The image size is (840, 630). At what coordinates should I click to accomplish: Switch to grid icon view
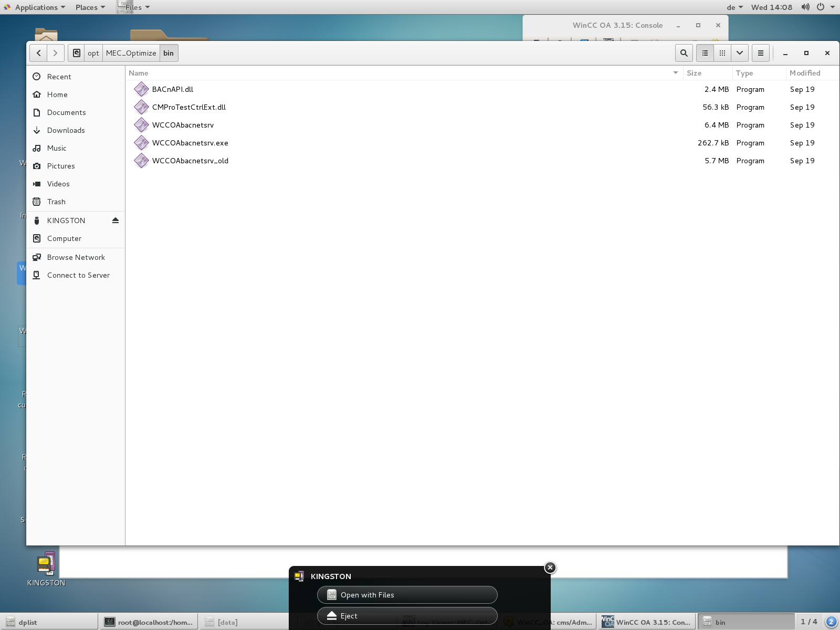(722, 53)
